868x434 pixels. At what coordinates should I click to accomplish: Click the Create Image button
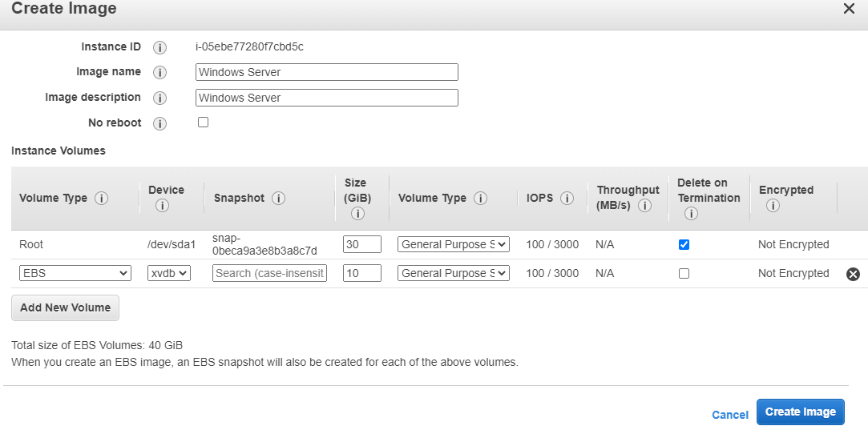coord(801,412)
